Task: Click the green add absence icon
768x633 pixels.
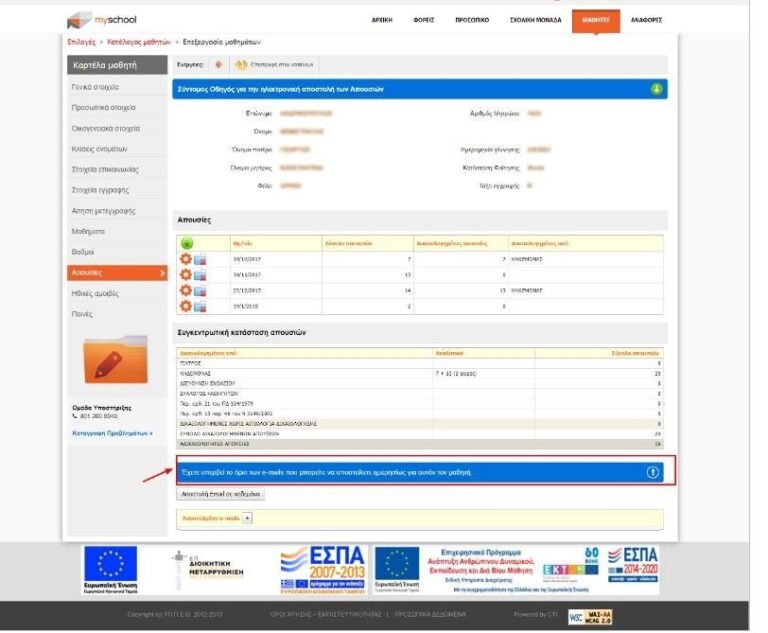Action: pos(186,243)
